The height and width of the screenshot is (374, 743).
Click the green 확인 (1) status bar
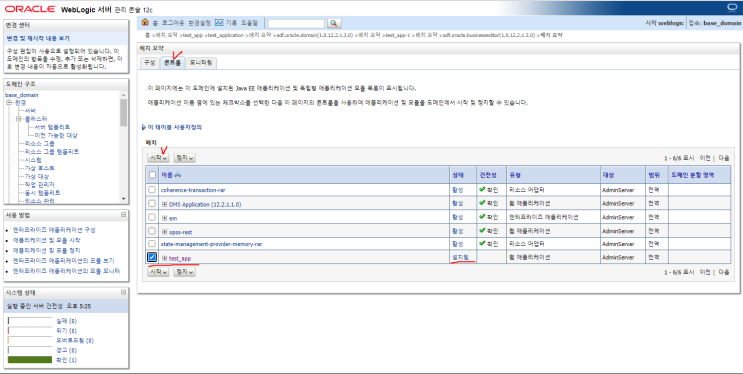(x=30, y=360)
